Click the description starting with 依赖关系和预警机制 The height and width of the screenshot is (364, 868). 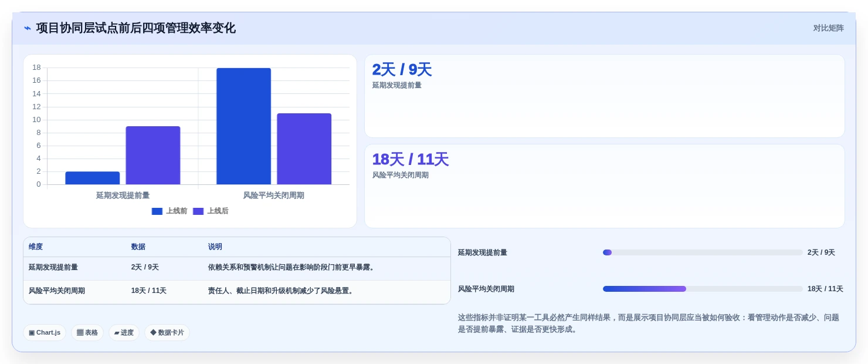coord(292,268)
